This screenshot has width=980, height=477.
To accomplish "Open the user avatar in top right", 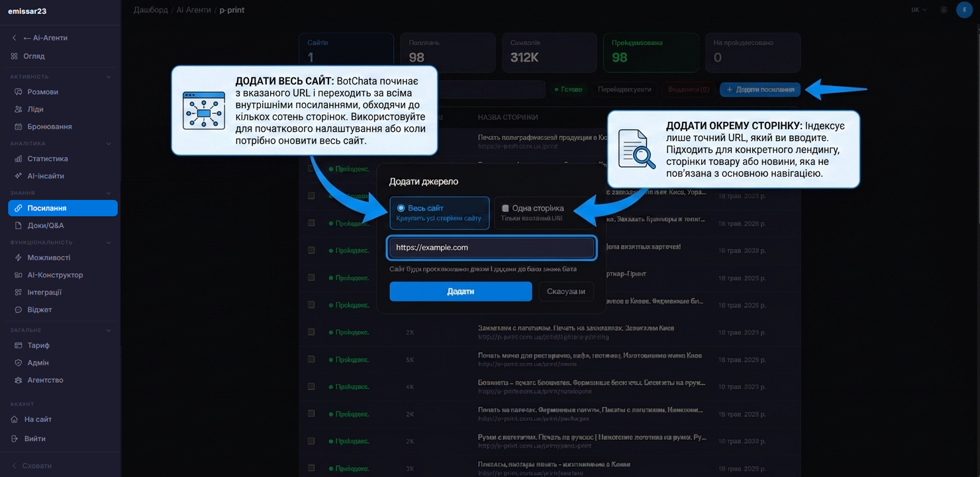I will 964,10.
